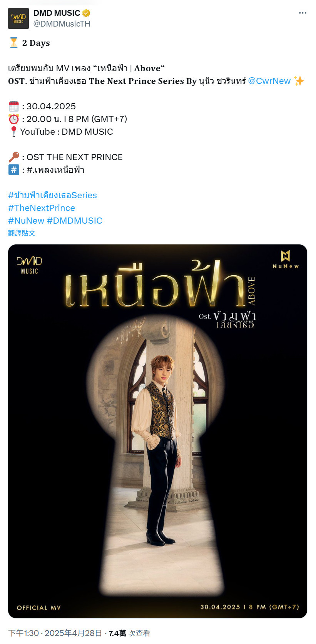This screenshot has height=644, width=316.
Task: Click the gold verified badge
Action: tap(86, 13)
